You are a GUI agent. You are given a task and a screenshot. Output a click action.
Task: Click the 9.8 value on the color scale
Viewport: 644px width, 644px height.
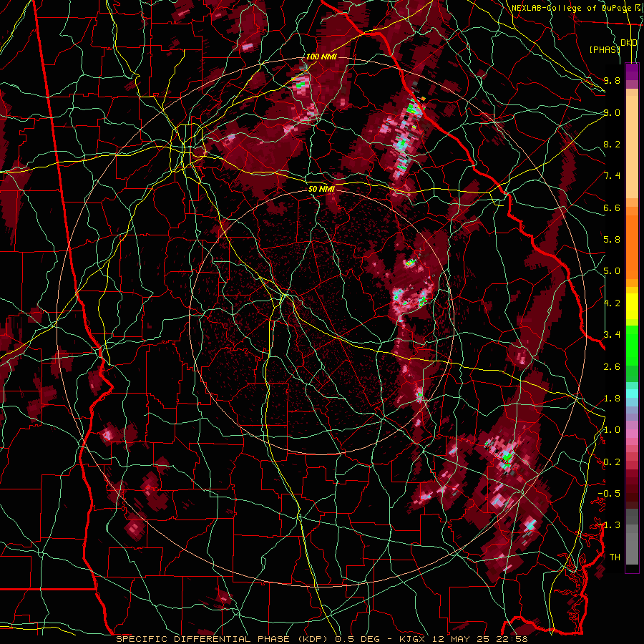click(x=612, y=80)
